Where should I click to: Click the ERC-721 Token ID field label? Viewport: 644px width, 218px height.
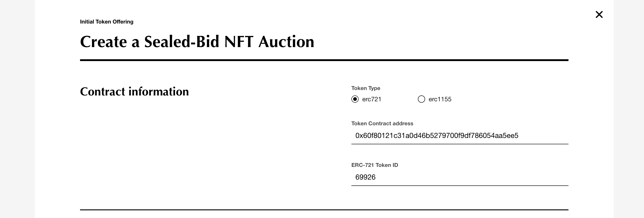point(374,165)
